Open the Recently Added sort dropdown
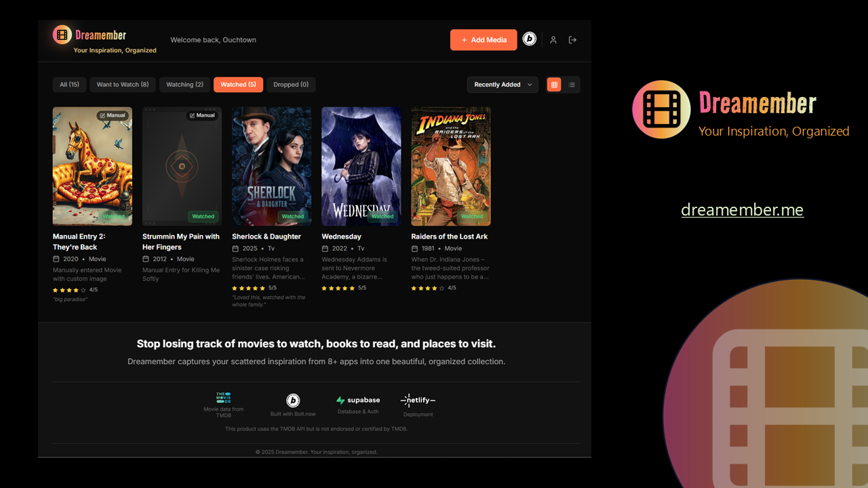Screen dimensions: 868x488 [502, 85]
